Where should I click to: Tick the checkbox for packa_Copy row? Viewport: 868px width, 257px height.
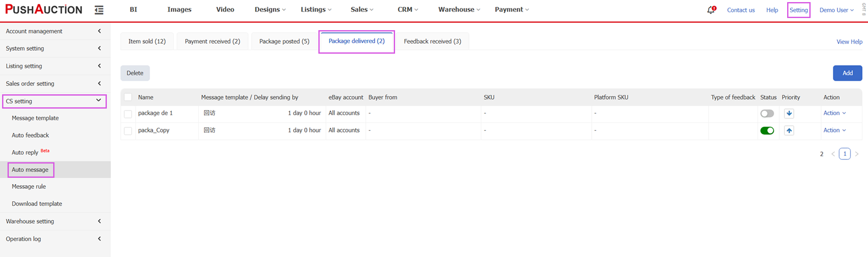[x=128, y=131]
